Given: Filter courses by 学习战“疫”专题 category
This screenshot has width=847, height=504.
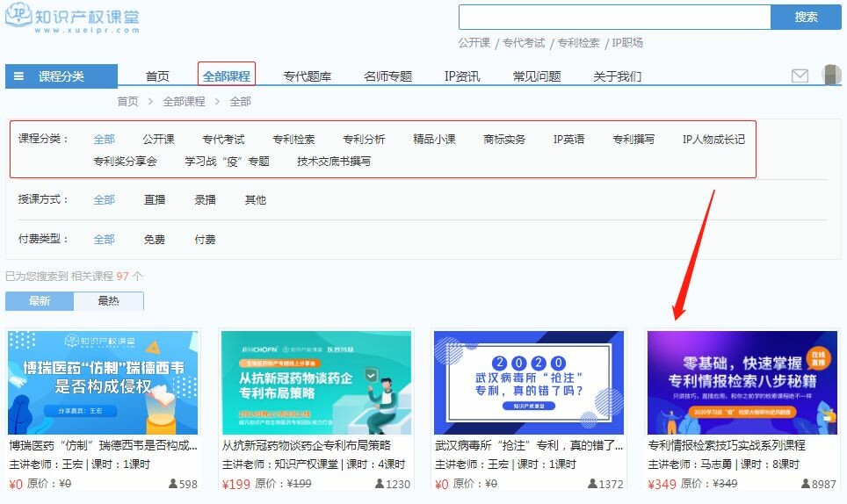Looking at the screenshot, I should 227,161.
